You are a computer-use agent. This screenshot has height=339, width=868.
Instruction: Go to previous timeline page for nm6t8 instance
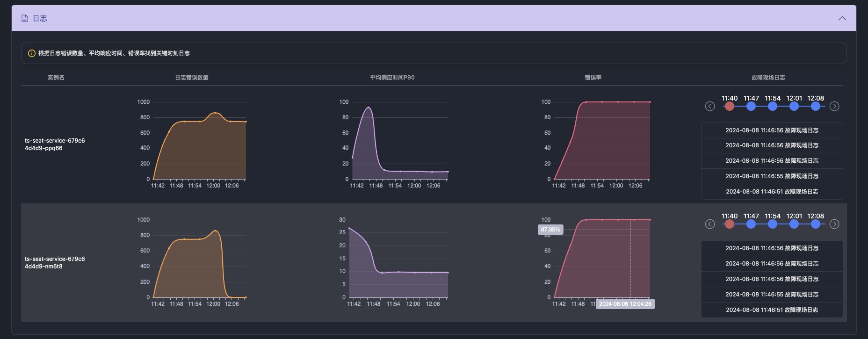[x=709, y=224]
